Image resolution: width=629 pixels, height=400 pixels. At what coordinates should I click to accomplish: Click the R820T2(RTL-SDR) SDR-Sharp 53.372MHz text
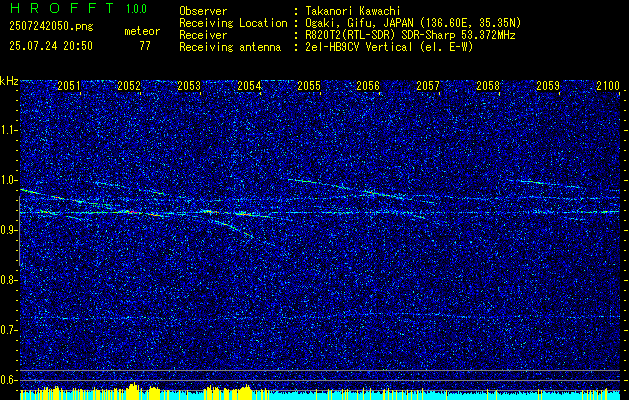click(x=410, y=35)
